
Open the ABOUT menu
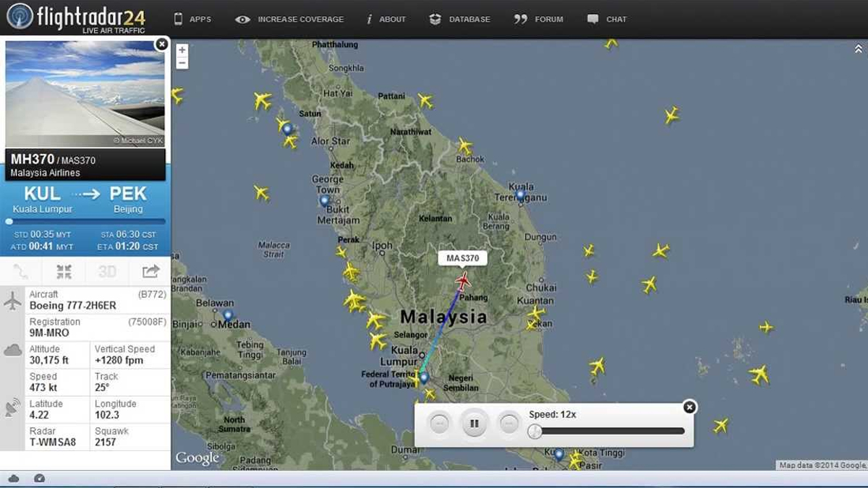click(x=386, y=20)
